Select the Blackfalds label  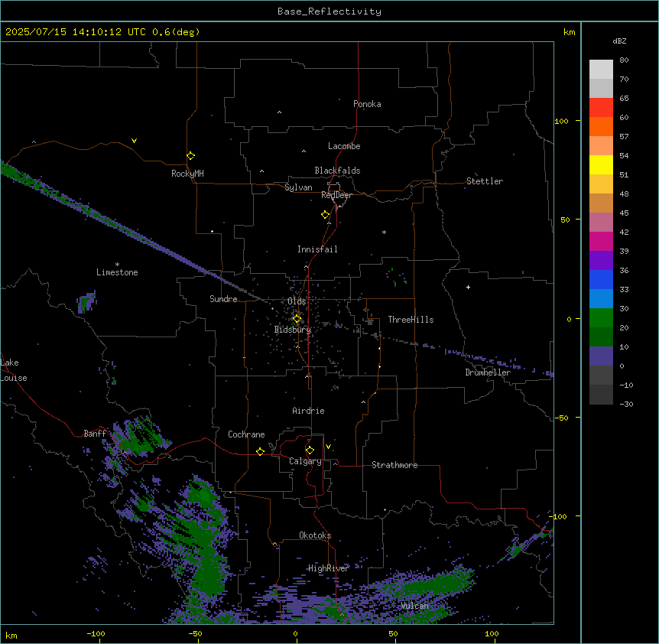[x=337, y=171]
